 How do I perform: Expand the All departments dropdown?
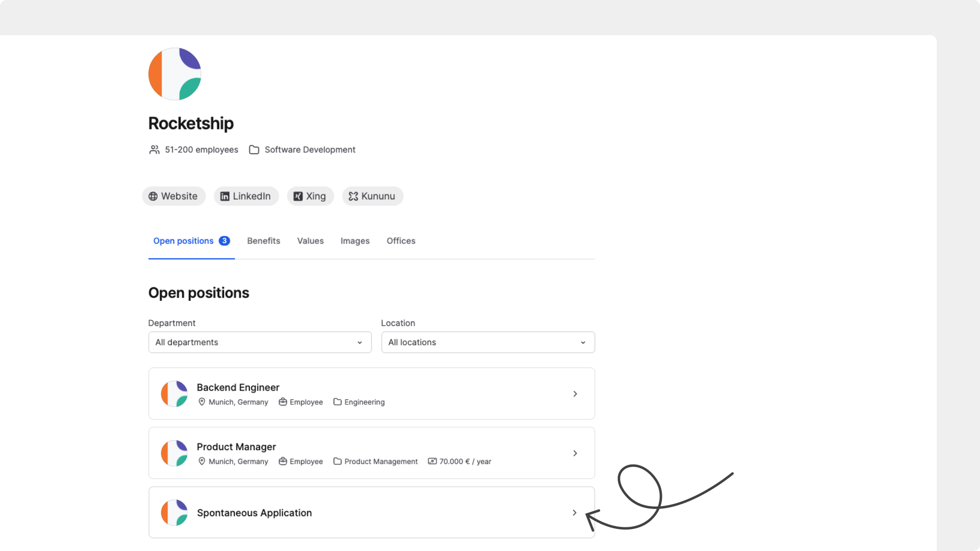coord(259,342)
